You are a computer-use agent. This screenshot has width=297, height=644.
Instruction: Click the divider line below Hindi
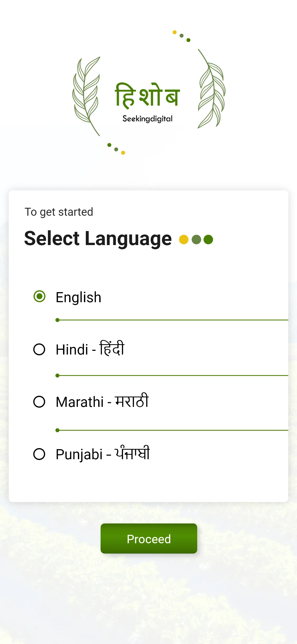pyautogui.click(x=172, y=375)
